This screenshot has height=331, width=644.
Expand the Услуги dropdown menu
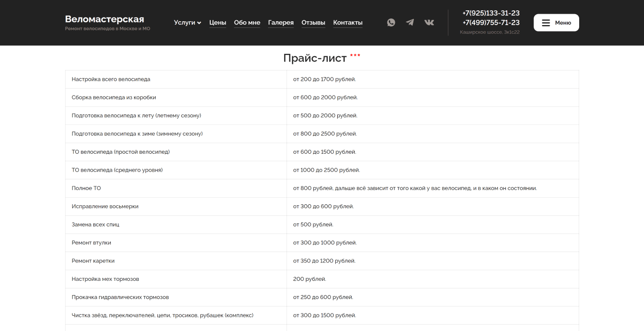(187, 23)
